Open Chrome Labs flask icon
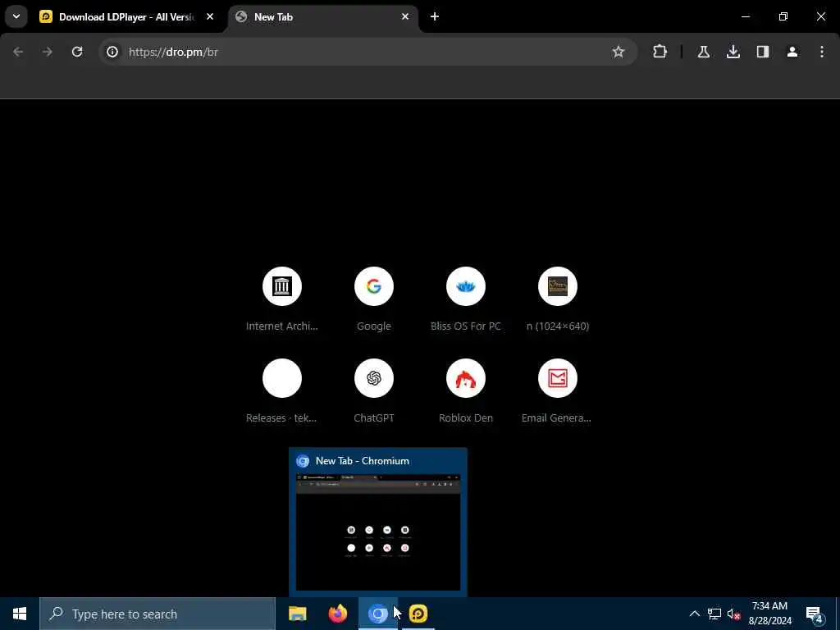 [x=704, y=52]
